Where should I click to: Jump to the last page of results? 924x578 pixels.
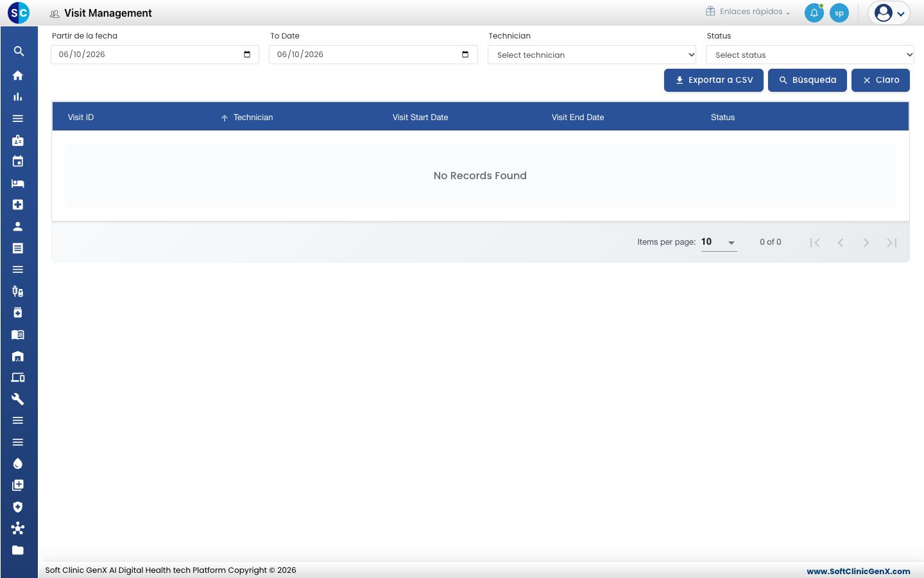pos(892,243)
